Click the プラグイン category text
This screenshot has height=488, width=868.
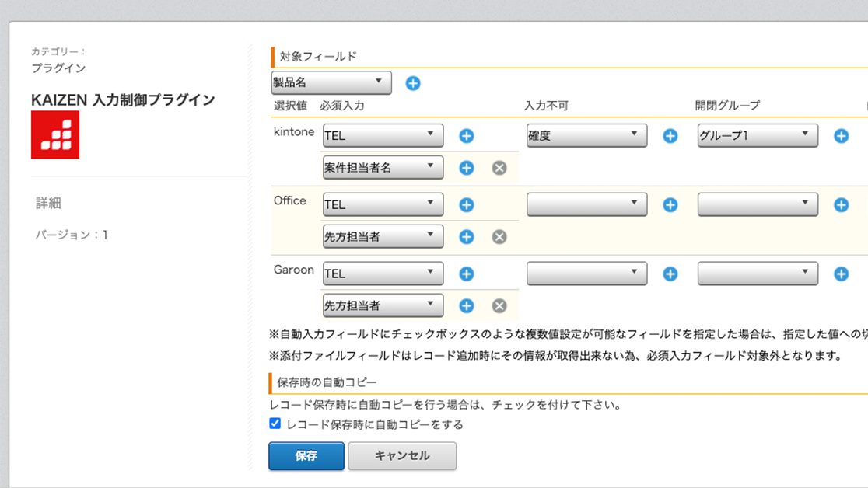pos(58,68)
